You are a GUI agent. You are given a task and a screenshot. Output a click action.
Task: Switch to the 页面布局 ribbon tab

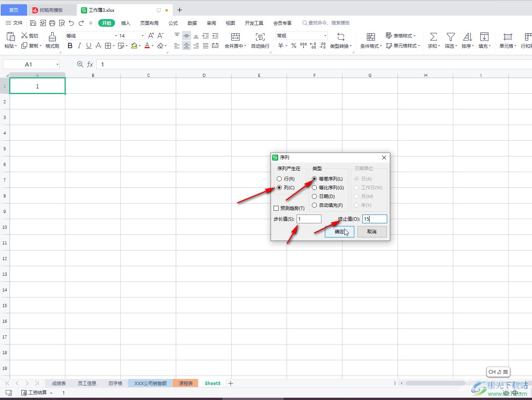[149, 23]
